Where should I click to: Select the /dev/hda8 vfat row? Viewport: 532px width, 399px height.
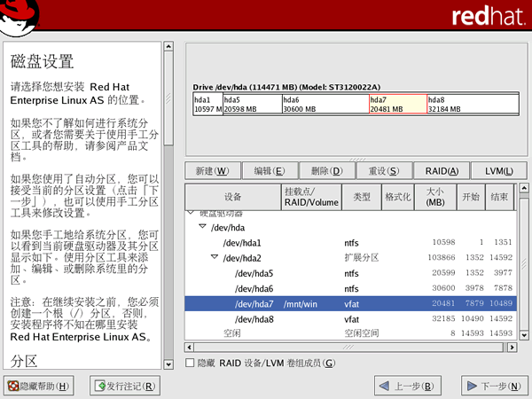click(351, 319)
